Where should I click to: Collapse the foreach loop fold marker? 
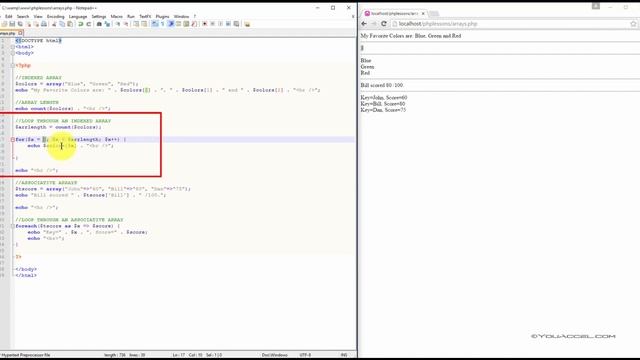pyautogui.click(x=13, y=226)
